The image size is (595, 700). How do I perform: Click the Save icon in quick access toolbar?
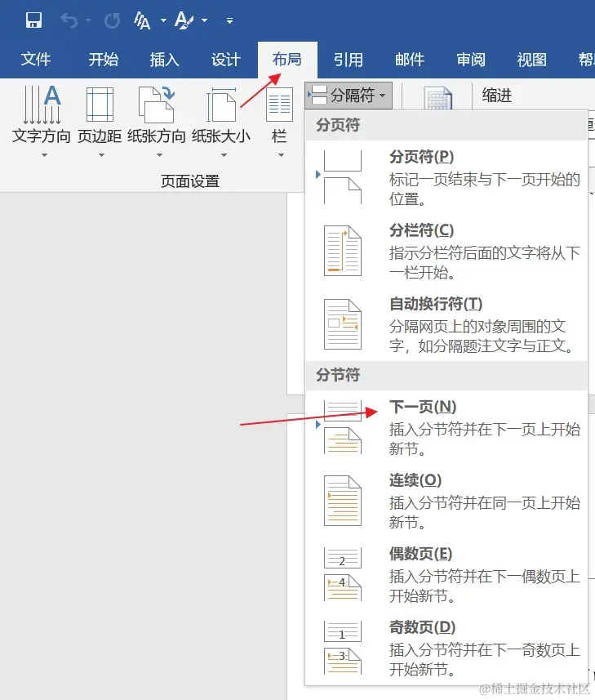[x=34, y=20]
